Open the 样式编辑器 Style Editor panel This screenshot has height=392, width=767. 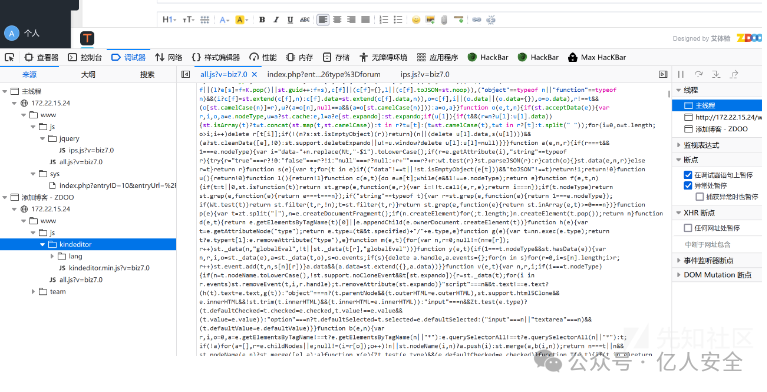215,57
